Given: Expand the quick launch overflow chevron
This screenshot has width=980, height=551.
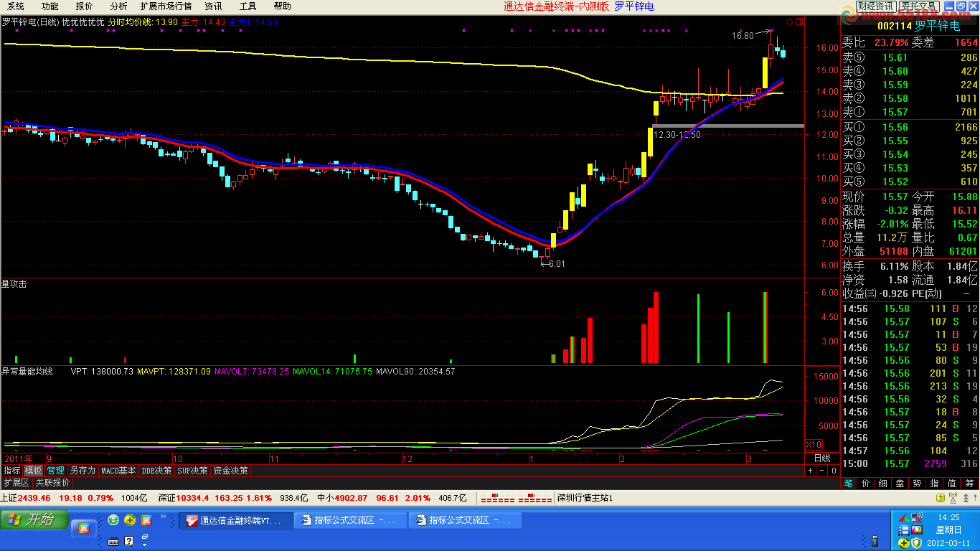Looking at the screenshot, I should point(162,517).
